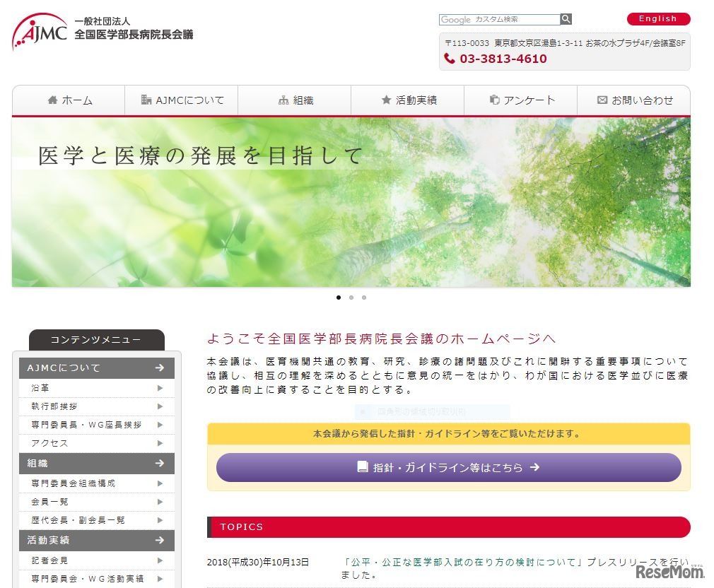The width and height of the screenshot is (714, 588).
Task: Click the clipboard icon beside アンケート
Action: pos(495,100)
